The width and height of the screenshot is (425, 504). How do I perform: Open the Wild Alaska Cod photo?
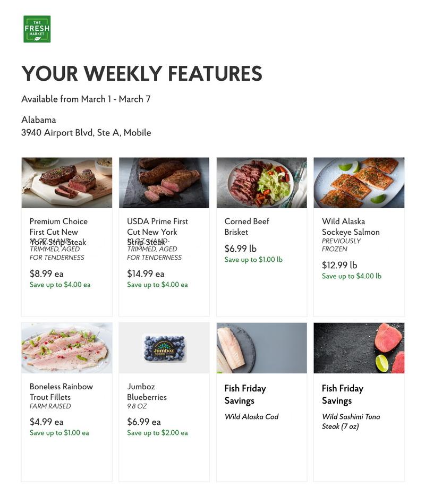[262, 348]
